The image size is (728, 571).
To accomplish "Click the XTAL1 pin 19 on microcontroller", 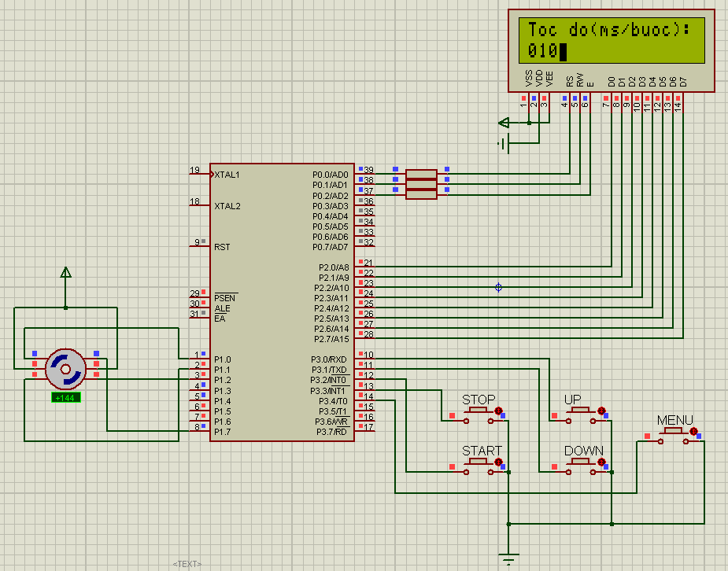I will click(x=200, y=174).
